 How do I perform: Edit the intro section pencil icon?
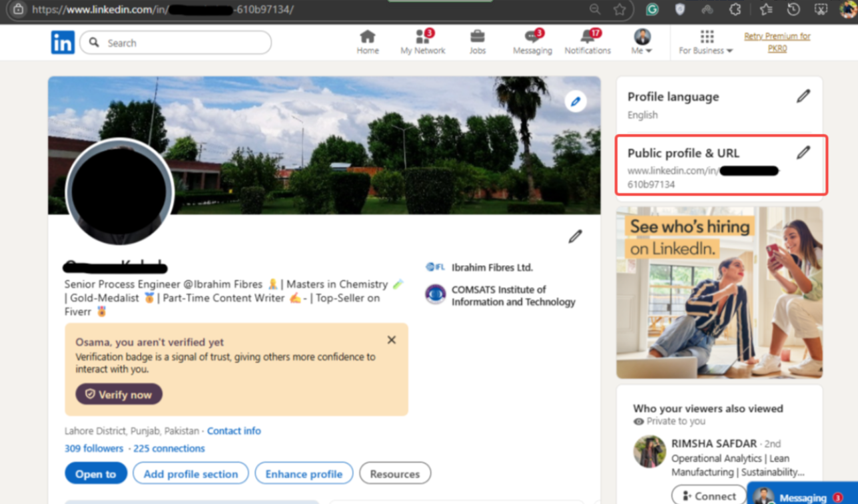pos(574,236)
